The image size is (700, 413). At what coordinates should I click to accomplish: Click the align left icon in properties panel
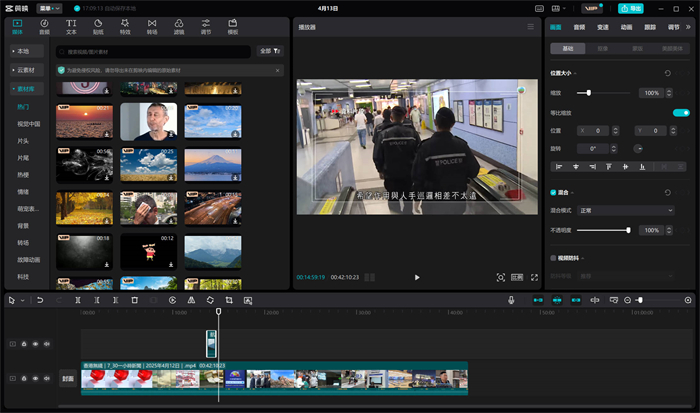pos(558,167)
